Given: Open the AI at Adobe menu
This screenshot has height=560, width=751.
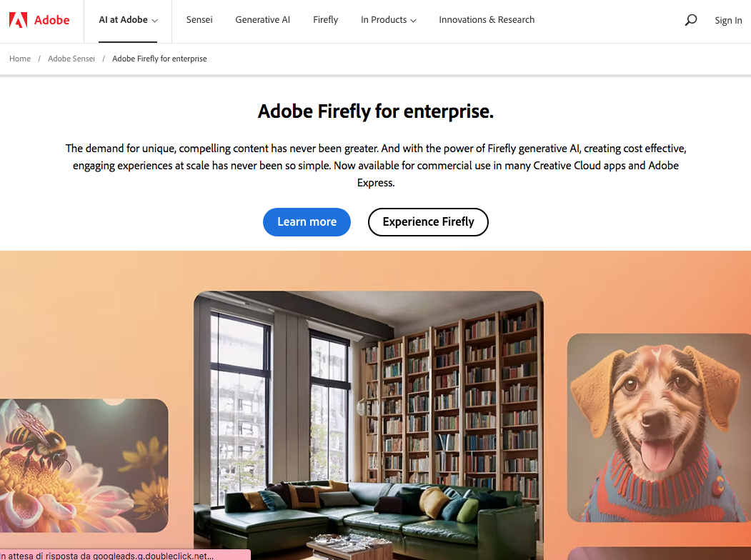Looking at the screenshot, I should tap(128, 20).
